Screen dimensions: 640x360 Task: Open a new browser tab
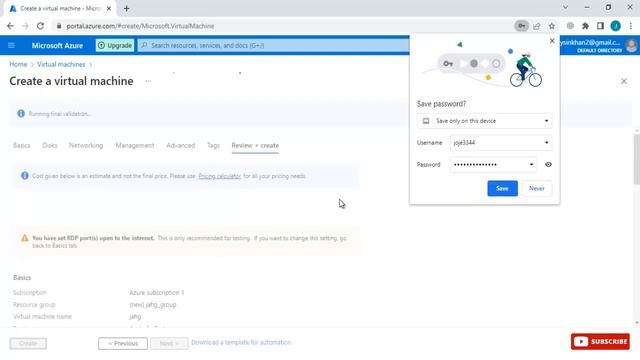click(x=127, y=8)
